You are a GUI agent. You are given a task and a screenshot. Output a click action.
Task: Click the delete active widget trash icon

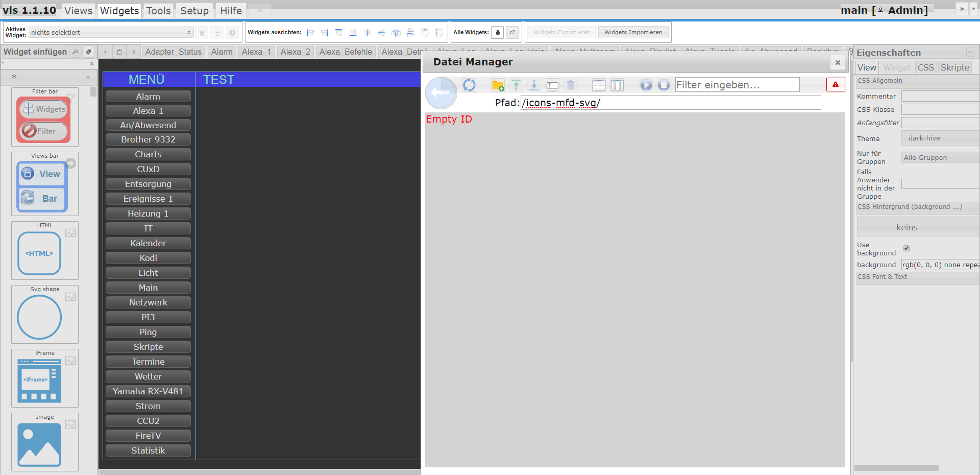(x=202, y=33)
